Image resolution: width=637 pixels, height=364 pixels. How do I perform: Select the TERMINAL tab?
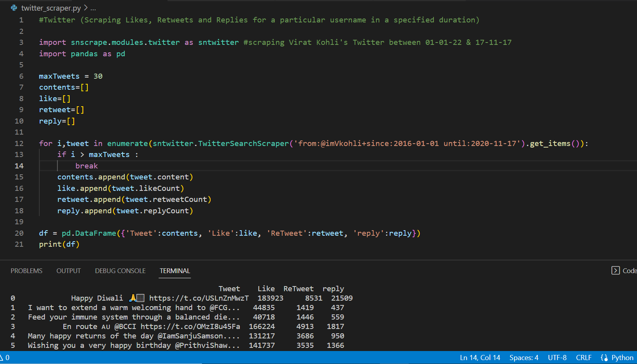pyautogui.click(x=175, y=271)
